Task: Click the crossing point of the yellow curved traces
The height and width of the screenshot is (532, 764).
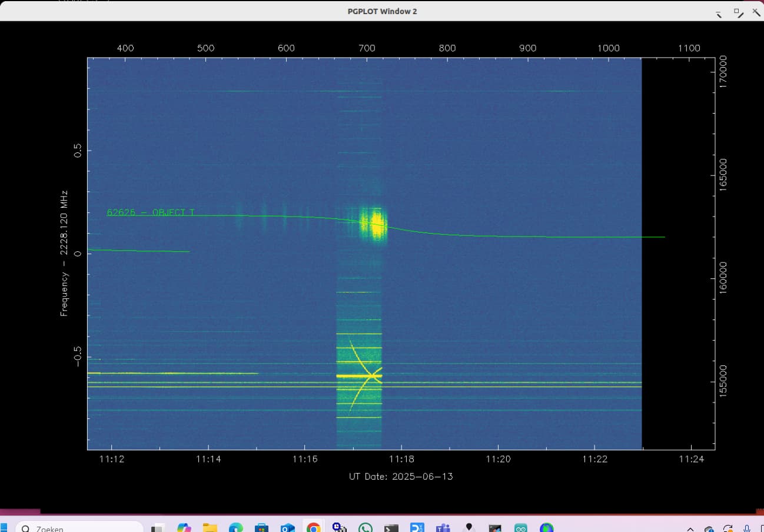Action: click(373, 375)
